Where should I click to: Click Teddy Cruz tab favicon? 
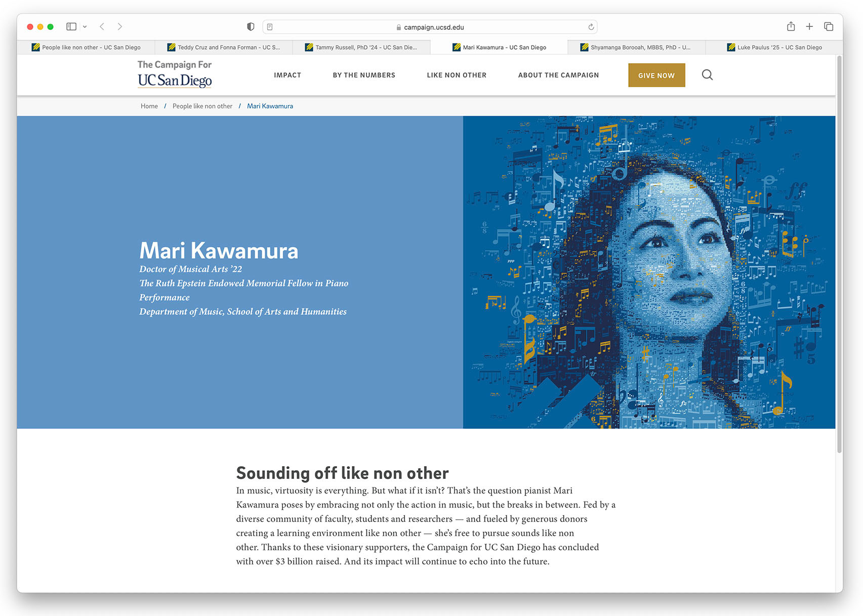coord(171,47)
